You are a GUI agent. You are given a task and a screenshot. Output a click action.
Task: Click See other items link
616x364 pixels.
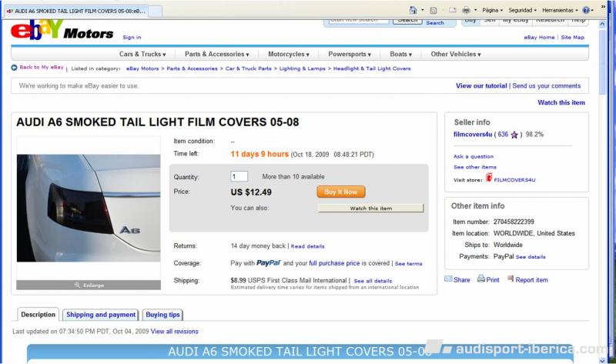pos(474,167)
